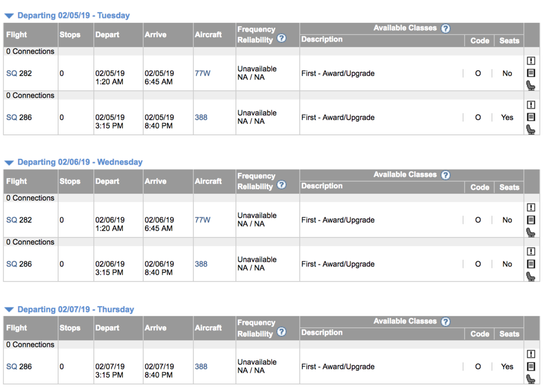544x392 pixels.
Task: Click alert icon for SQ 286 on Wednesday
Action: coord(531,251)
